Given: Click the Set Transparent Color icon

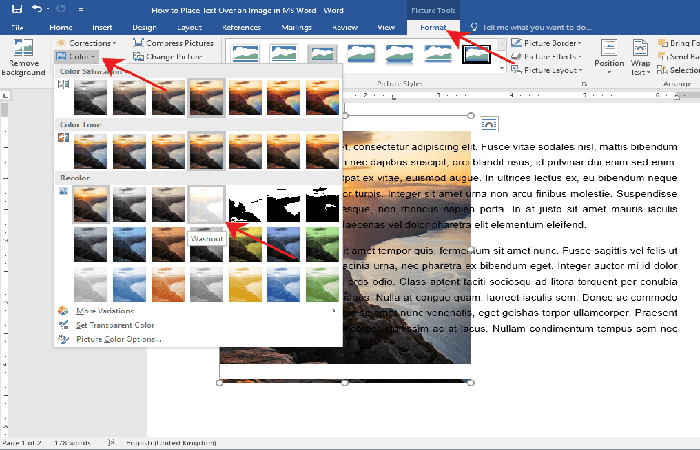Looking at the screenshot, I should (64, 325).
